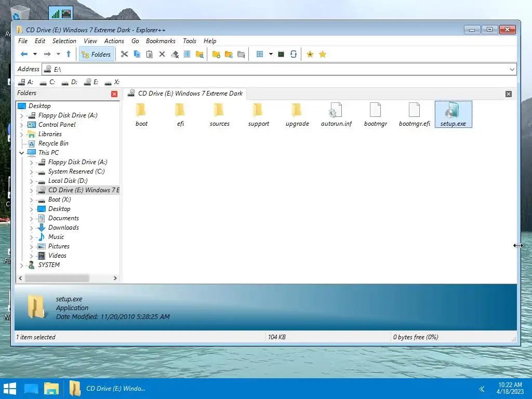Open the Help menu

coord(210,41)
